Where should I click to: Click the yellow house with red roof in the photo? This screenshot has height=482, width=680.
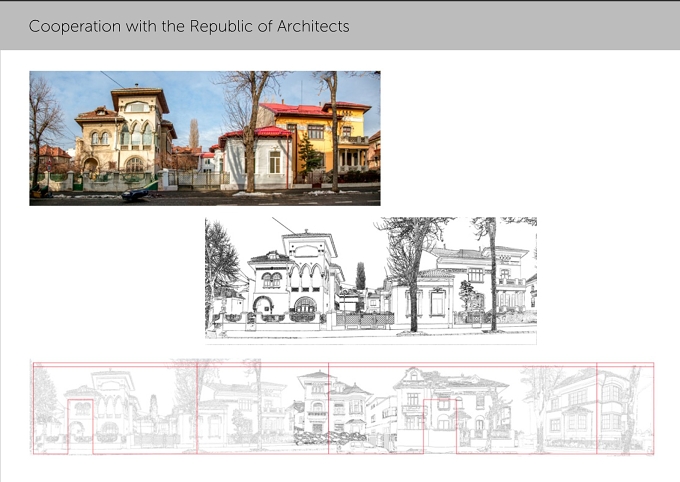pyautogui.click(x=330, y=139)
